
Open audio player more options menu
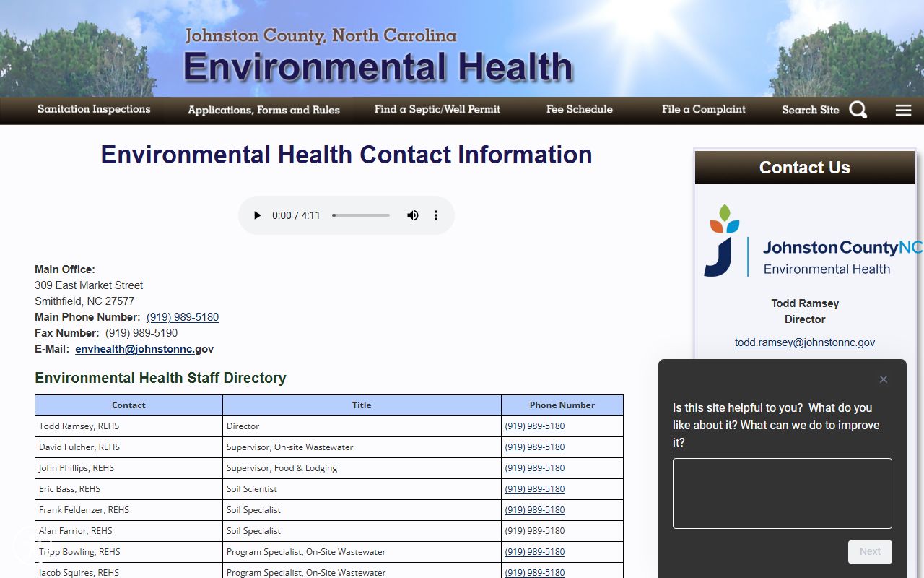click(436, 215)
